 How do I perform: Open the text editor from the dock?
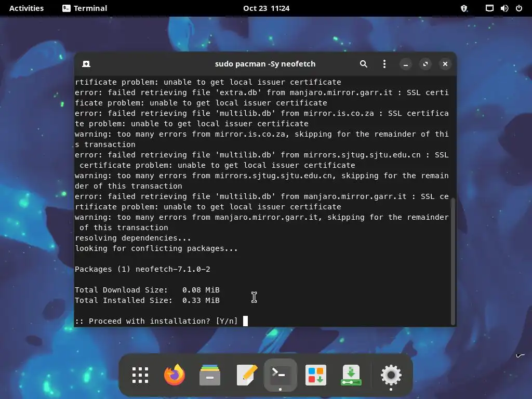pos(247,375)
